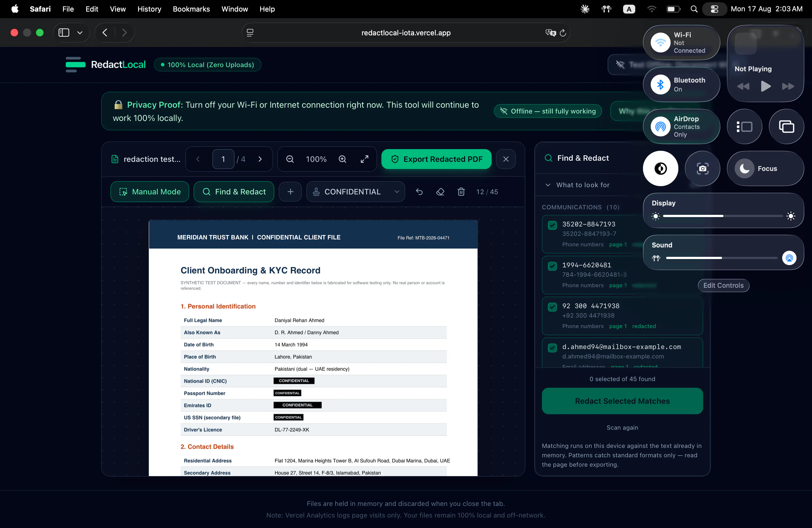812x528 pixels.
Task: Open the Safari menu
Action: click(40, 9)
